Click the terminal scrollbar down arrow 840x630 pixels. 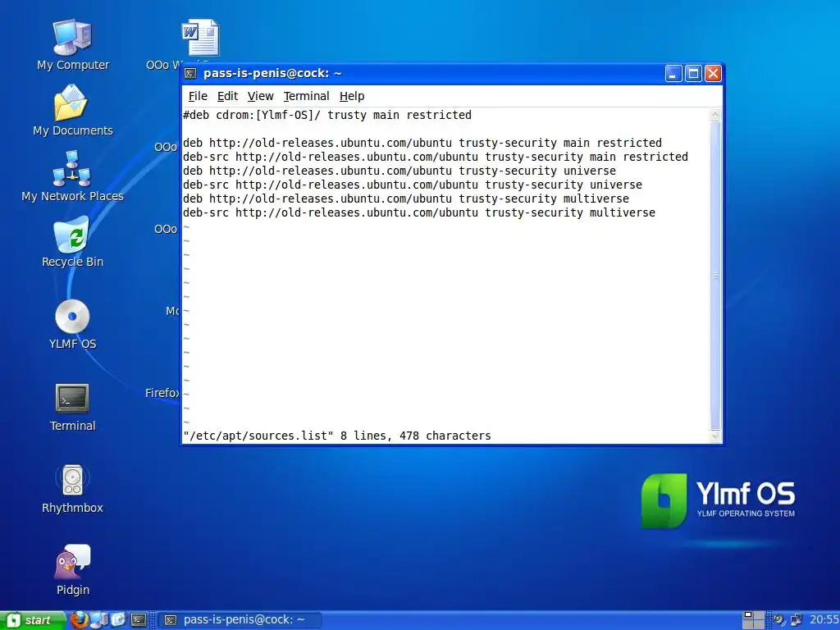point(715,436)
